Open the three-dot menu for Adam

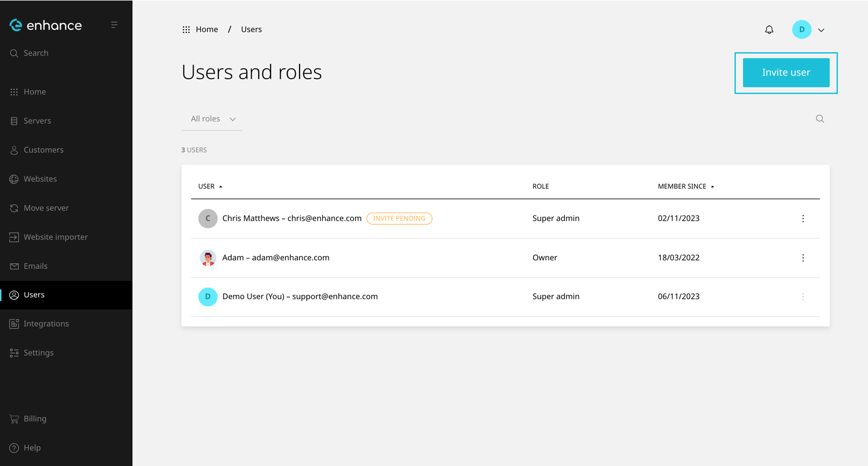pos(803,258)
